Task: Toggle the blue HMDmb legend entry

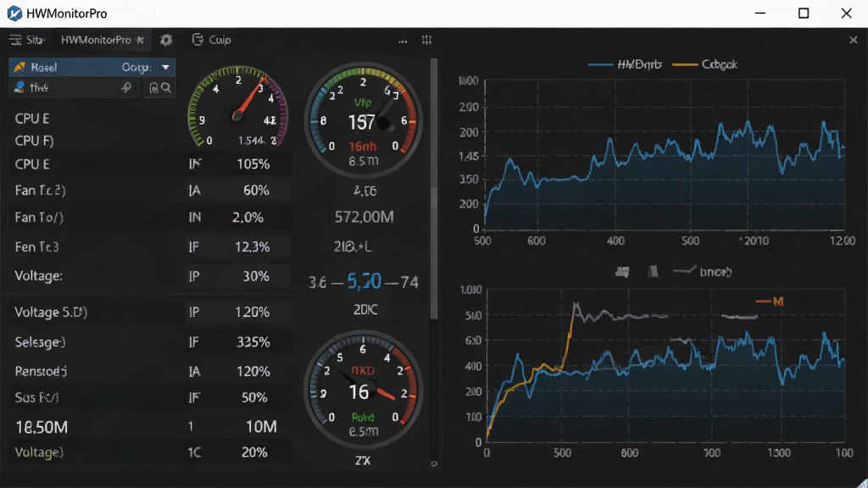Action: point(625,64)
